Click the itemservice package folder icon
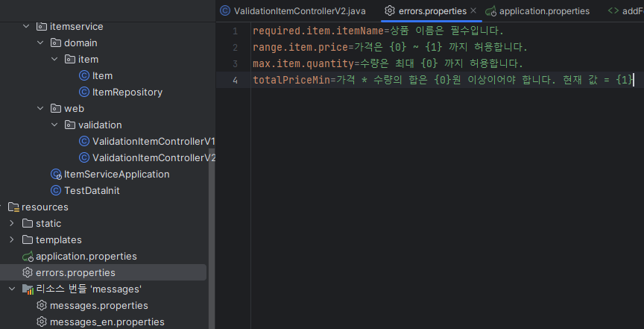Viewport: 644px width, 329px height. (x=42, y=26)
